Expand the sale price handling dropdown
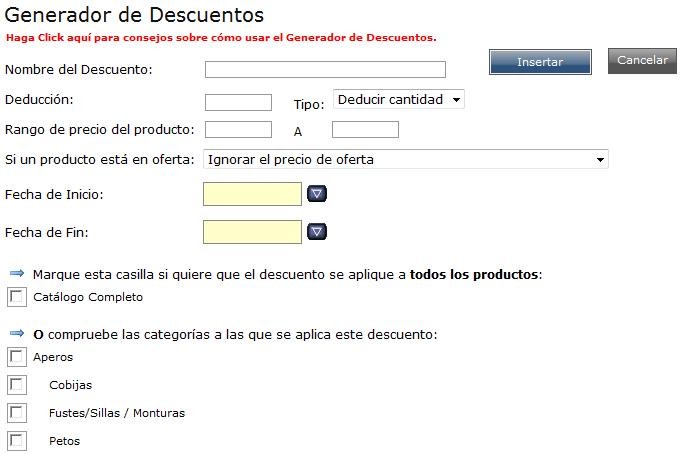 click(x=405, y=159)
